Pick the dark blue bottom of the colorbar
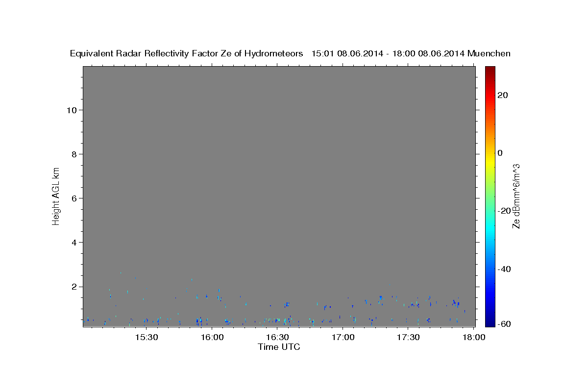Viewport: 588px width, 392px height. pyautogui.click(x=490, y=323)
